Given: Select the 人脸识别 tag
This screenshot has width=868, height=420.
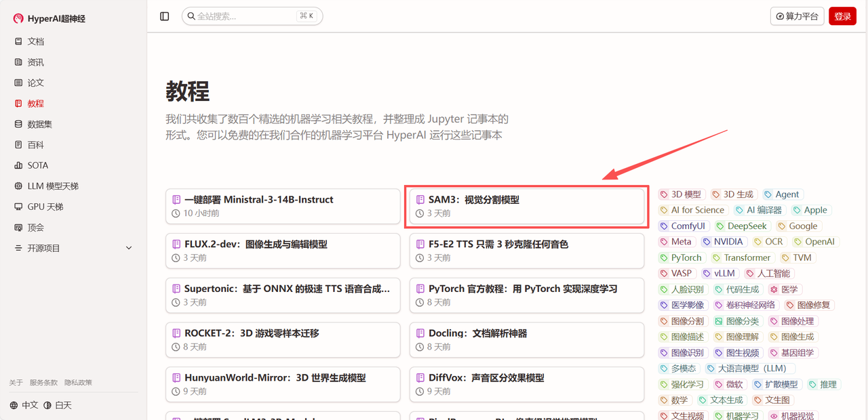Looking at the screenshot, I should pos(682,289).
